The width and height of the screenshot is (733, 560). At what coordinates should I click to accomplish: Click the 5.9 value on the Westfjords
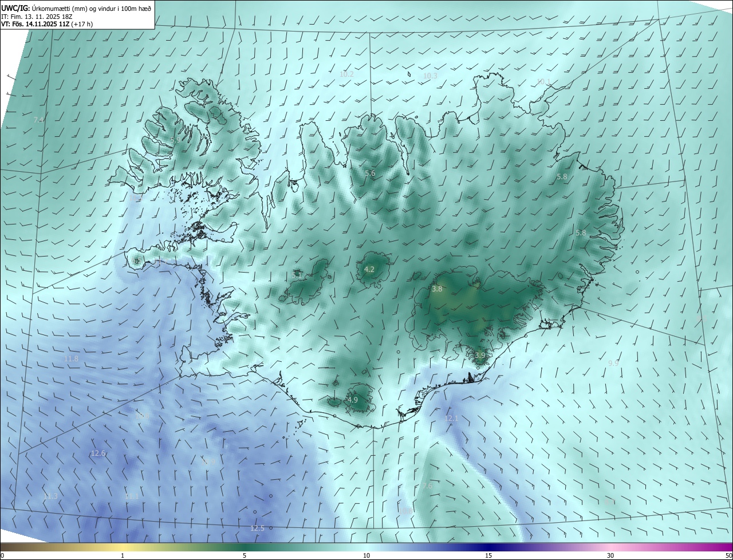pyautogui.click(x=175, y=140)
